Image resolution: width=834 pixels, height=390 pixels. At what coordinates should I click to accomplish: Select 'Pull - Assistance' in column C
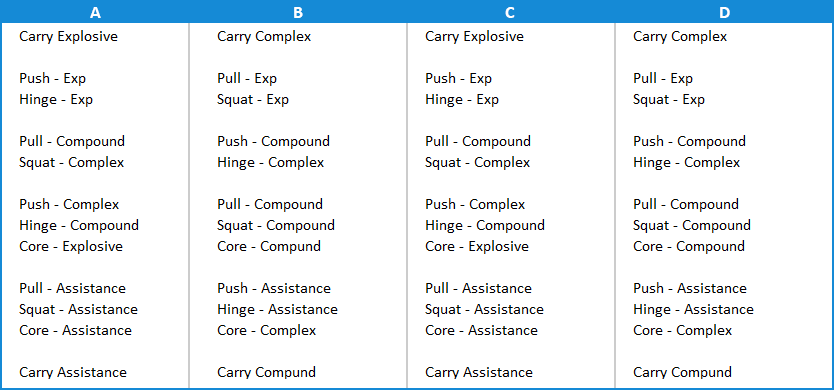pyautogui.click(x=478, y=288)
